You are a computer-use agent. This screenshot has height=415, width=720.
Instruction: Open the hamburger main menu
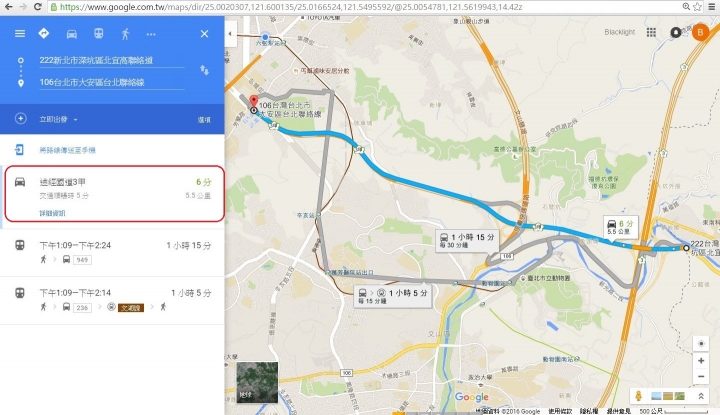(x=20, y=34)
